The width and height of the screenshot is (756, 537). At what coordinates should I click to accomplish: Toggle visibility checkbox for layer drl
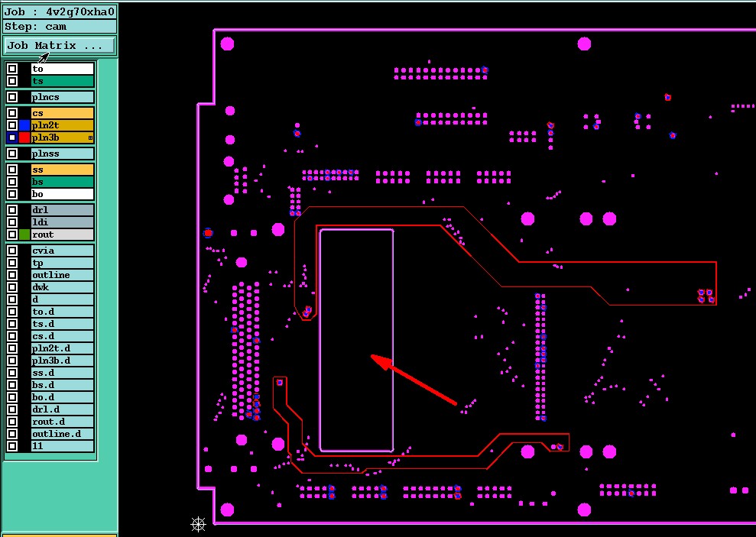[x=12, y=210]
